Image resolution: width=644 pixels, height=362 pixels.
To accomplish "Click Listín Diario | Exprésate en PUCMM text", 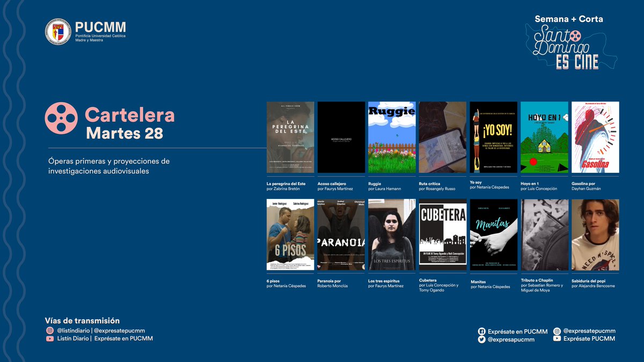I will point(105,339).
